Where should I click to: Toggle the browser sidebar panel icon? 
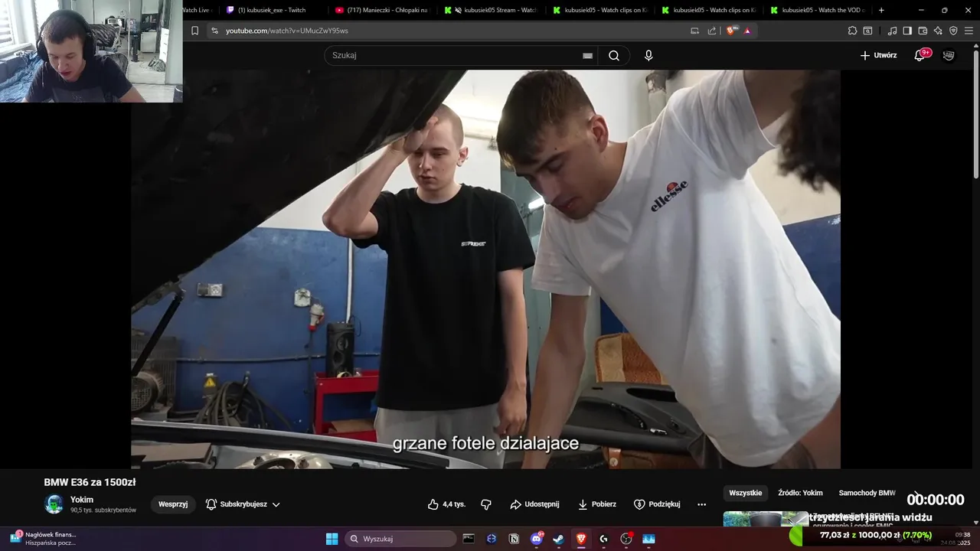(907, 31)
